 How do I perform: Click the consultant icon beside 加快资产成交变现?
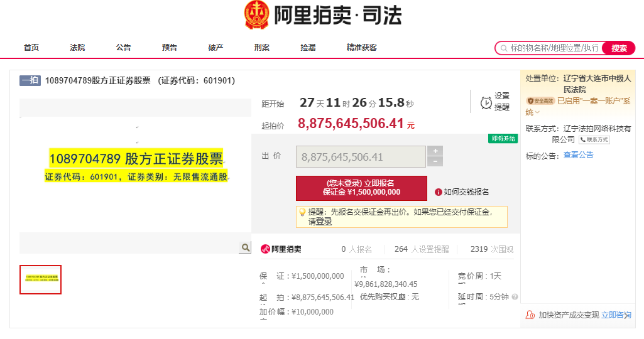point(530,315)
